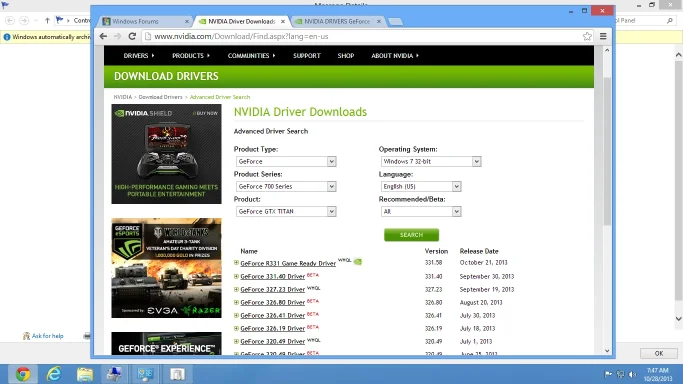Click OK in the background window
Viewport: 683px width, 384px height.
(659, 353)
